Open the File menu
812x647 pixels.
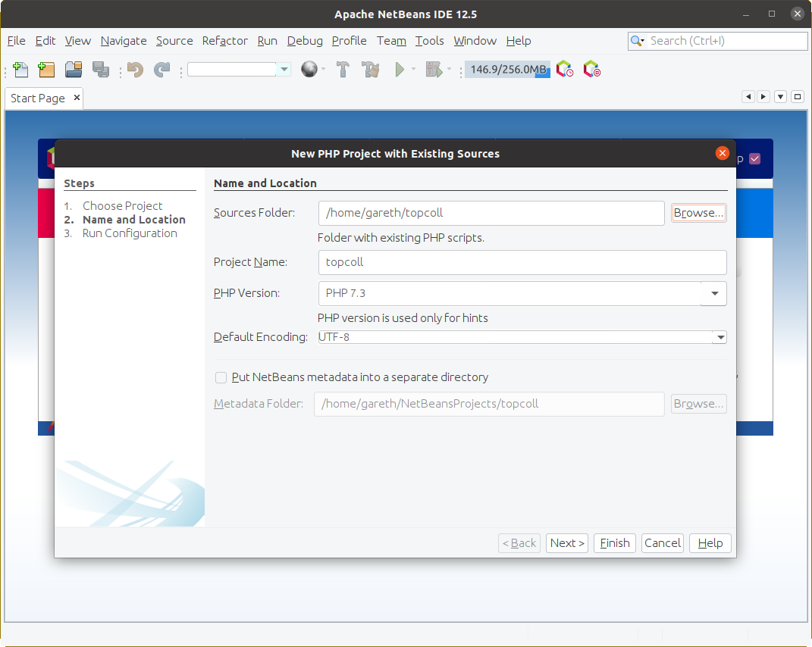(x=16, y=41)
